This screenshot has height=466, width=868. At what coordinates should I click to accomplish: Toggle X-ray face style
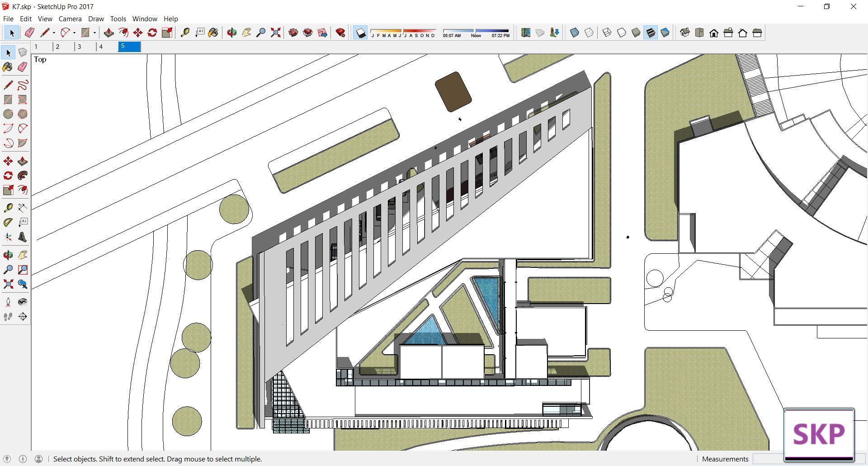(x=576, y=33)
